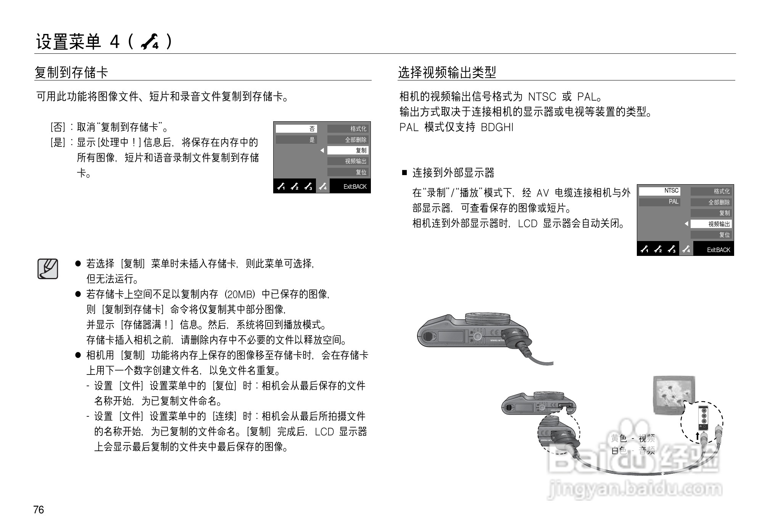This screenshot has height=532, width=770.
Task: Click the arrow indicator beside 复制
Action: [x=322, y=151]
